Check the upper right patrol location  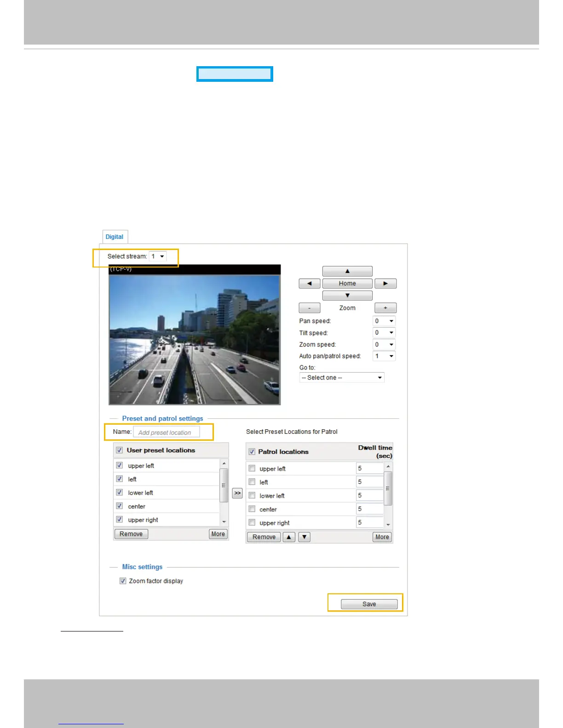(252, 523)
